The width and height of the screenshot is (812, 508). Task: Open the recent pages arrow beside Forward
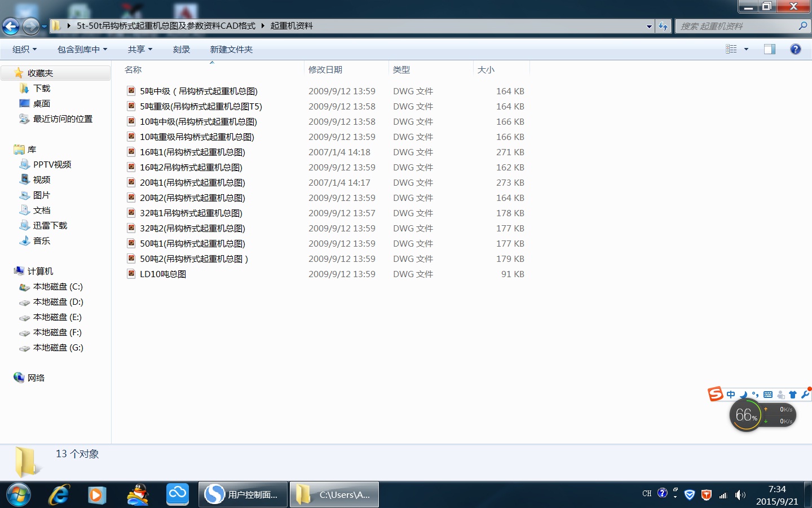click(44, 26)
